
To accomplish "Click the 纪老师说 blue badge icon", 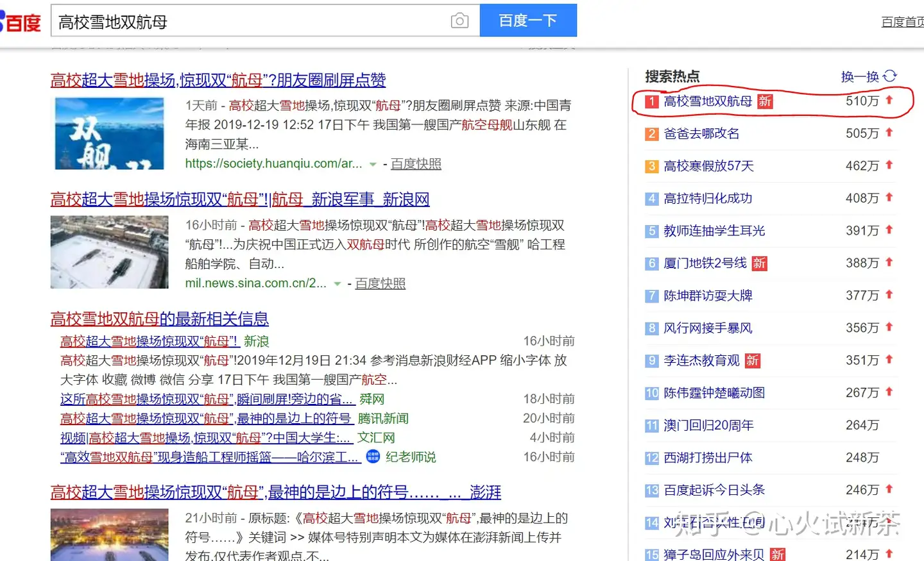I will (x=373, y=456).
